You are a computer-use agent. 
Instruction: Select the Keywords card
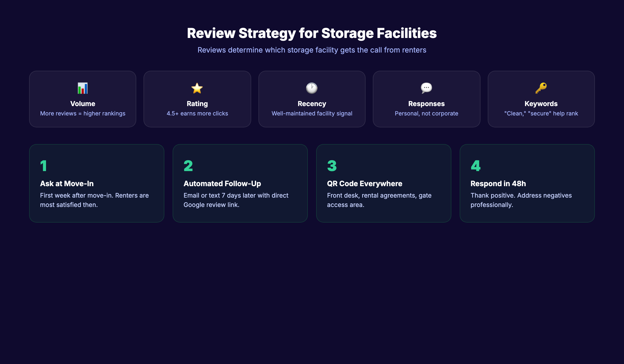(x=541, y=99)
